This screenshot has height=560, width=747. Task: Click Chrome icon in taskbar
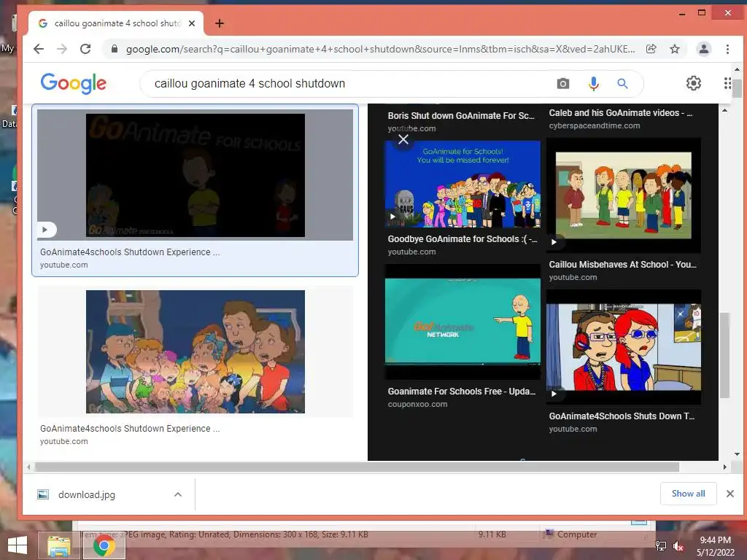(x=104, y=545)
